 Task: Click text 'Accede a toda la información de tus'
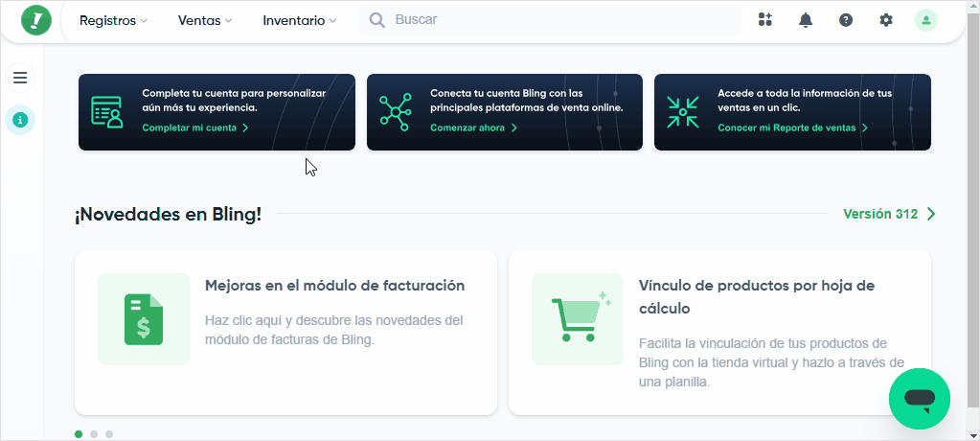805,93
